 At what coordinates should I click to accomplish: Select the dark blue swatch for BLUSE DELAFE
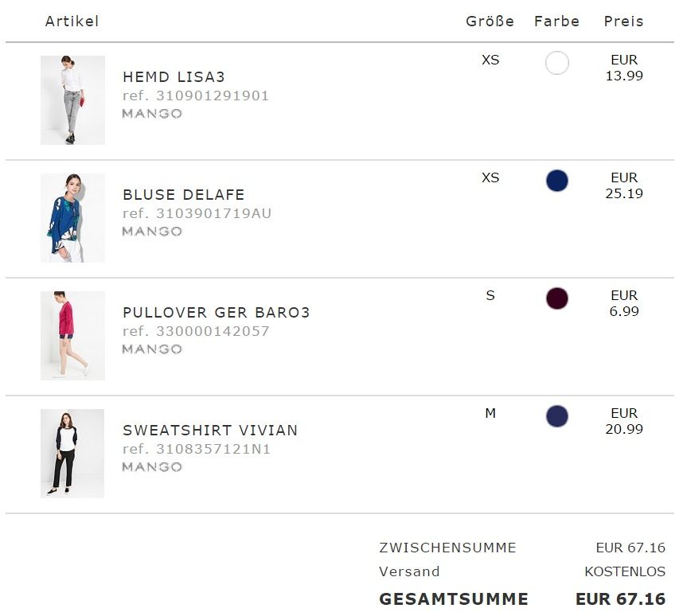(x=557, y=181)
